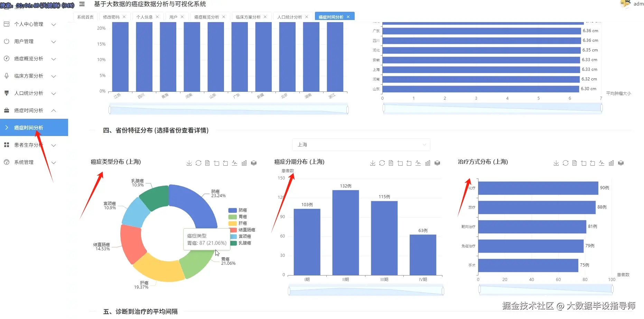Reset area zoom on cancer stage chart
The image size is (644, 319).
(x=409, y=163)
